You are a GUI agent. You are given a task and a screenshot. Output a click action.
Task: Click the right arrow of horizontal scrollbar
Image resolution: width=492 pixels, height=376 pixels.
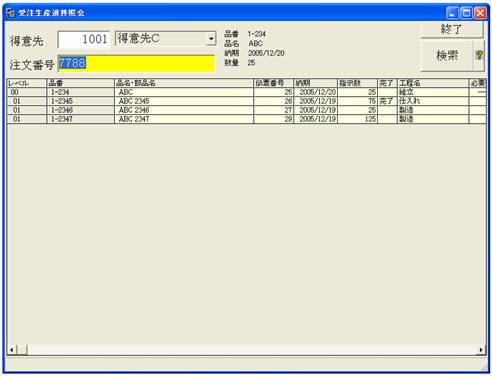[x=481, y=350]
